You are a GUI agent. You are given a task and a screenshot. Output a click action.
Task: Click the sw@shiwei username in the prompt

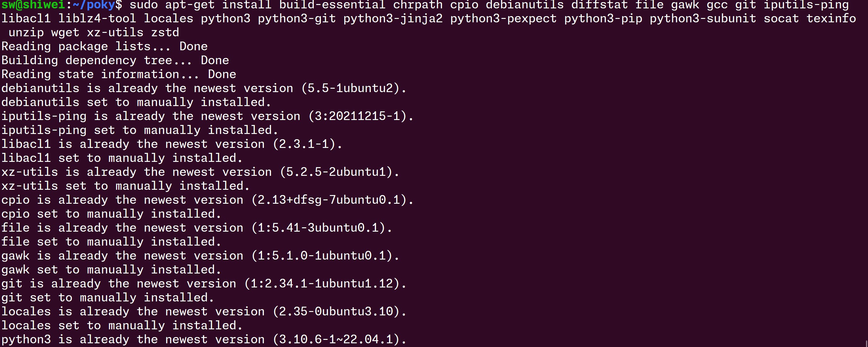[33, 4]
